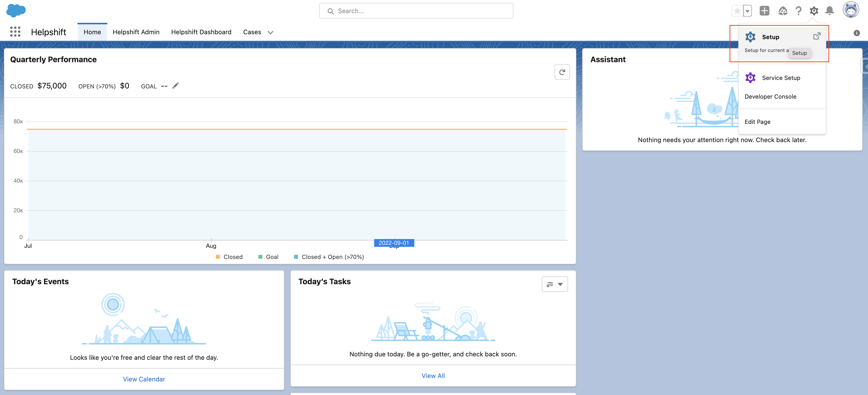This screenshot has height=395, width=868.
Task: Click the user profile avatar
Action: 851,10
